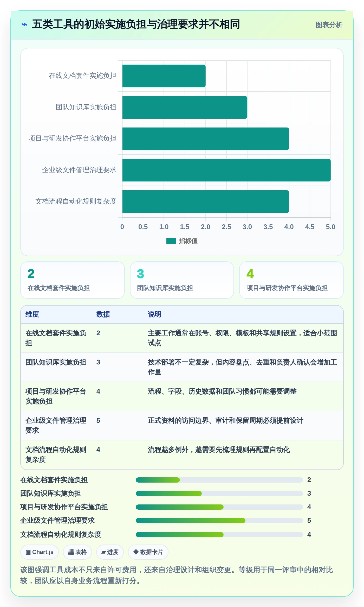
Task: Select the 团队知识库实施负担 chart bar
Action: pos(185,108)
